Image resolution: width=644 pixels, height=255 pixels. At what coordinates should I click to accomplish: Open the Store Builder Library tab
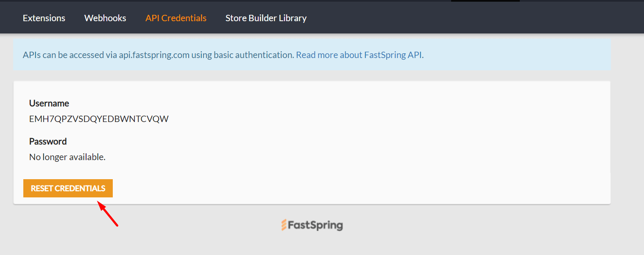pos(266,18)
